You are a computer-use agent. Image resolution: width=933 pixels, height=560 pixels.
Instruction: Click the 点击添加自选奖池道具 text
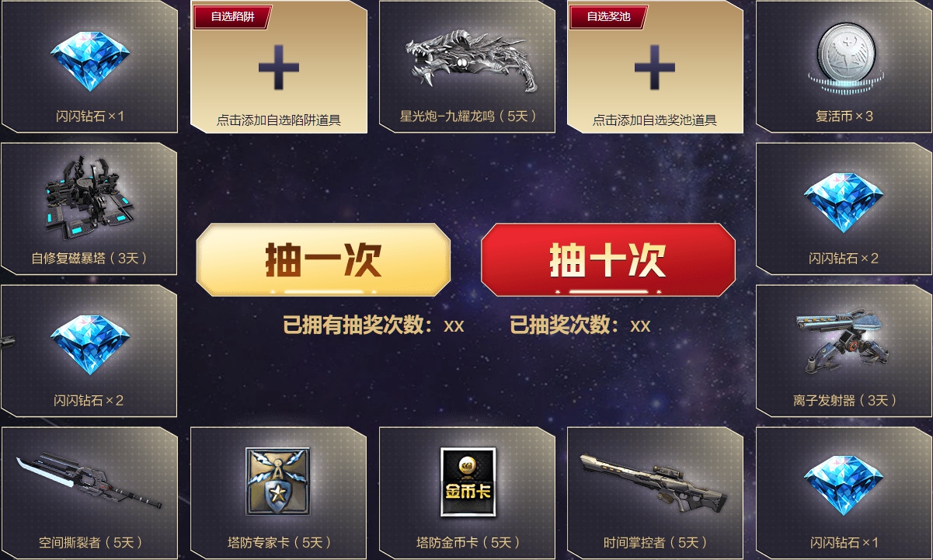tap(655, 120)
